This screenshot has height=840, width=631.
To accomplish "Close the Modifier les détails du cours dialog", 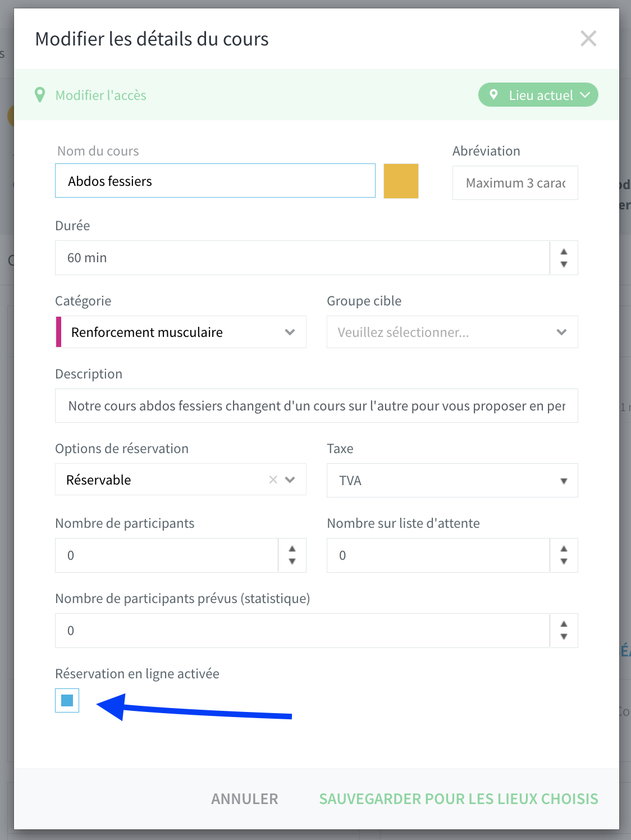I will tap(588, 39).
